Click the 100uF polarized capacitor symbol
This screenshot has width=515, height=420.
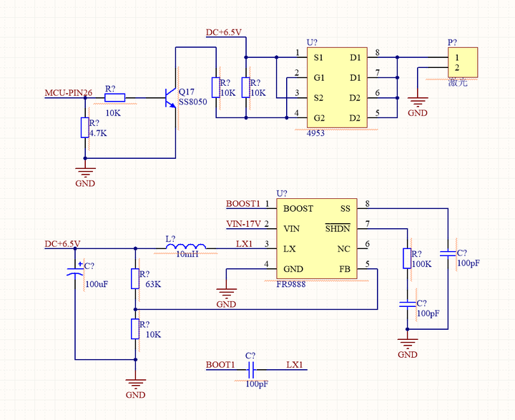tap(75, 269)
